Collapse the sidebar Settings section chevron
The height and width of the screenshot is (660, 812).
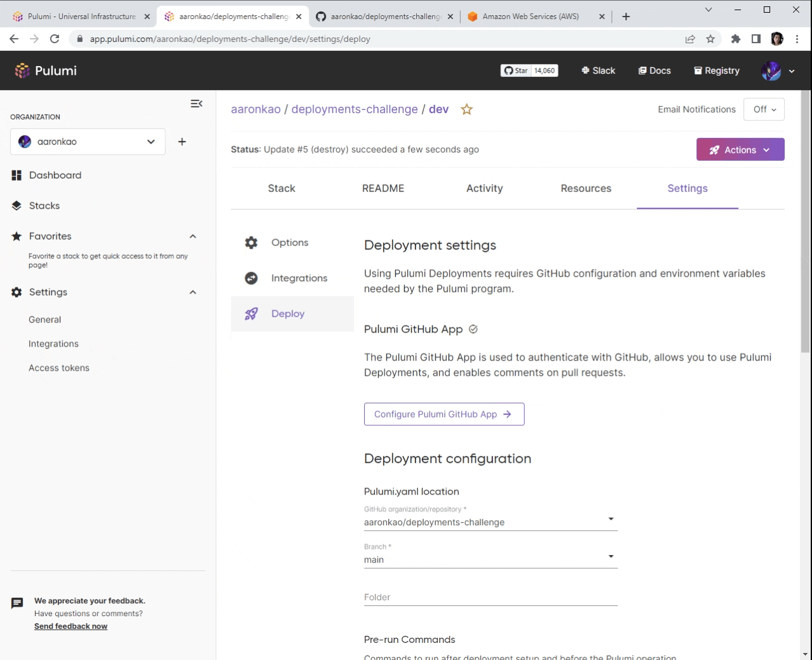(x=193, y=292)
